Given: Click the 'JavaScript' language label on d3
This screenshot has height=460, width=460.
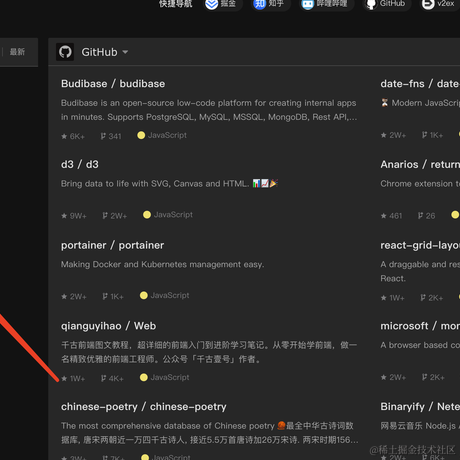Looking at the screenshot, I should point(173,215).
